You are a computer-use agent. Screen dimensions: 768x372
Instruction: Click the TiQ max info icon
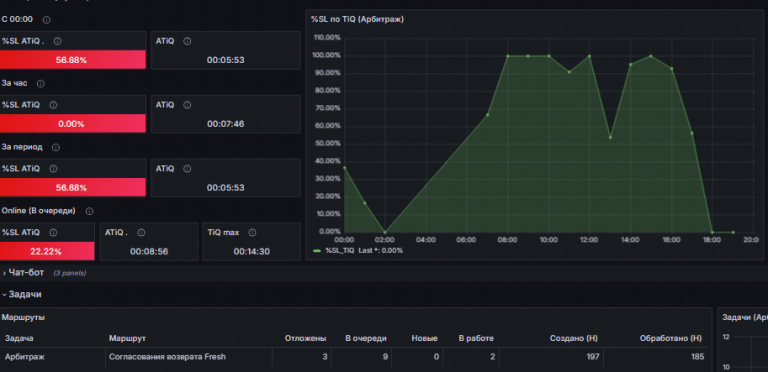point(252,233)
